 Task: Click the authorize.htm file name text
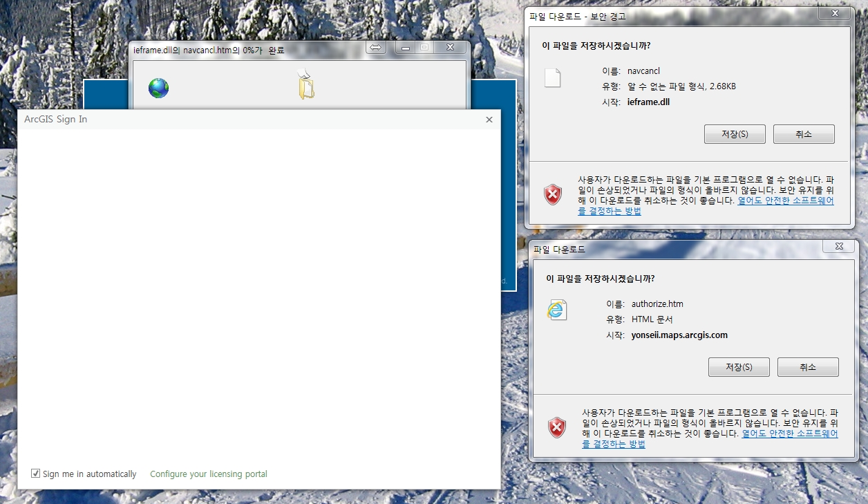pyautogui.click(x=657, y=304)
